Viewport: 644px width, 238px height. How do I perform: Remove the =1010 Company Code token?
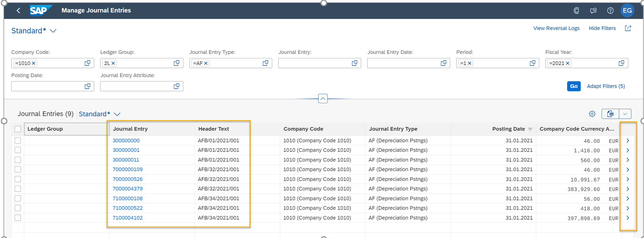click(x=34, y=63)
